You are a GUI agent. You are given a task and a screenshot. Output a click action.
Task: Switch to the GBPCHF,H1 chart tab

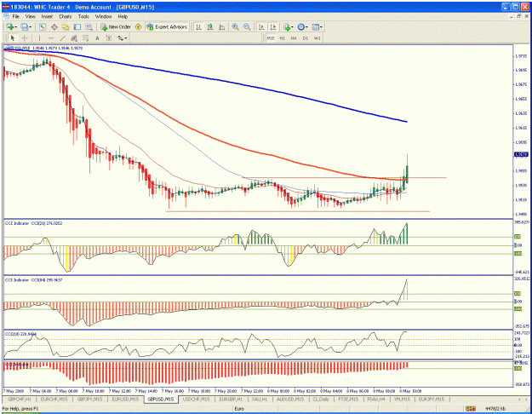click(x=20, y=400)
